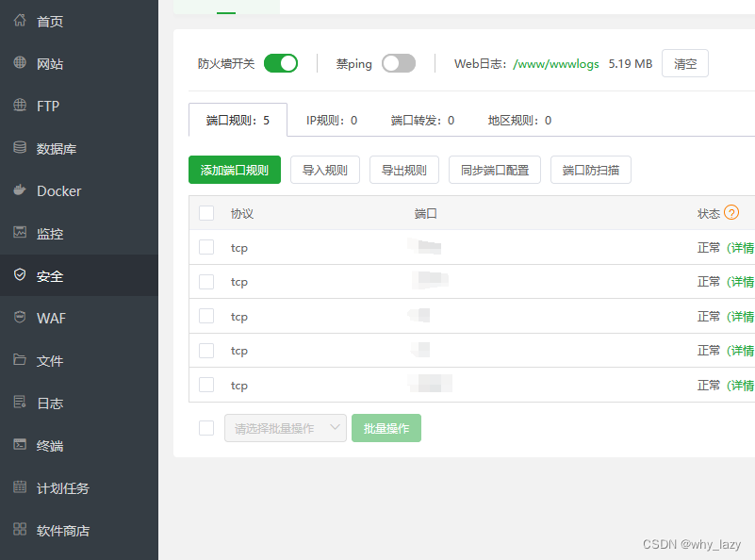Clear web logs with the 清空 button
Screen dimensions: 755x560
point(685,63)
